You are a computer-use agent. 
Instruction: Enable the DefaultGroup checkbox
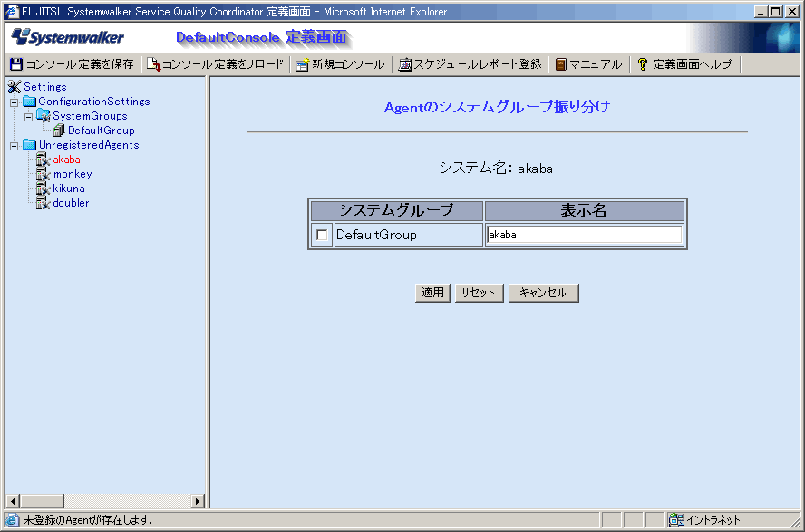(x=322, y=236)
